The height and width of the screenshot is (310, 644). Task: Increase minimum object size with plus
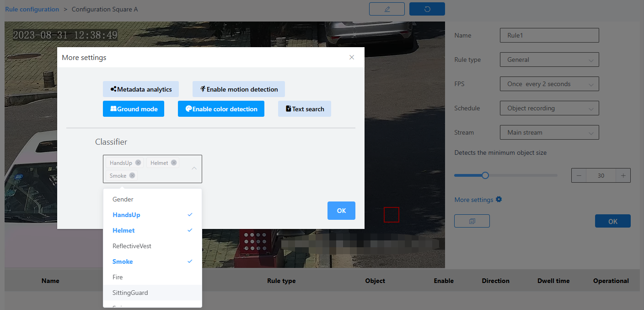point(623,175)
